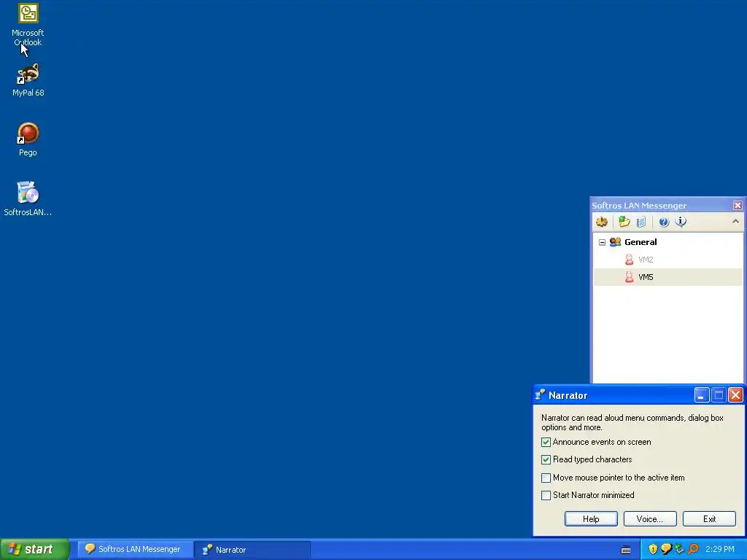Viewport: 747px width, 560px height.
Task: Click the Softros speech bubble tray icon
Action: (666, 549)
